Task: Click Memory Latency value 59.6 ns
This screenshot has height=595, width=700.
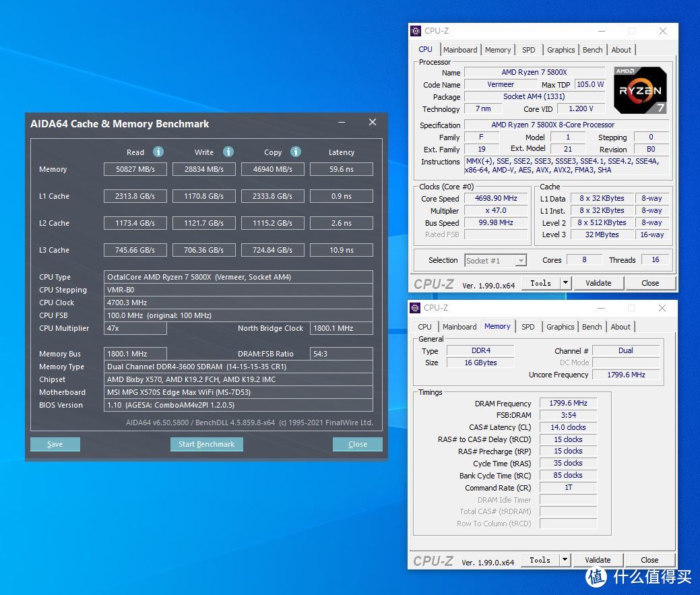Action: 342,169
